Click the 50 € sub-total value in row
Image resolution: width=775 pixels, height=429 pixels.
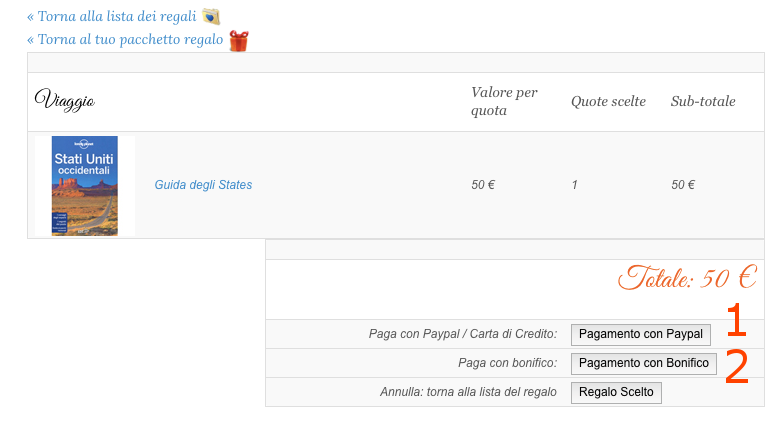[683, 185]
